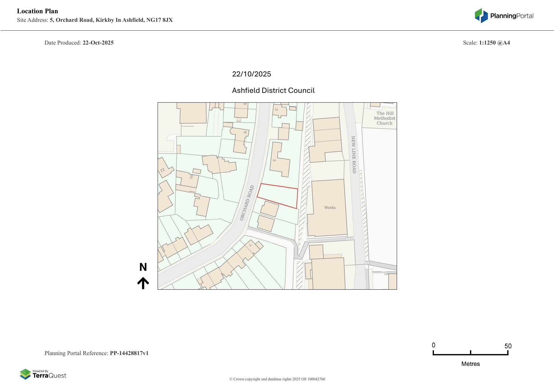This screenshot has width=554, height=392.
Task: Click the 22/10/2025 date annotation
Action: click(251, 74)
